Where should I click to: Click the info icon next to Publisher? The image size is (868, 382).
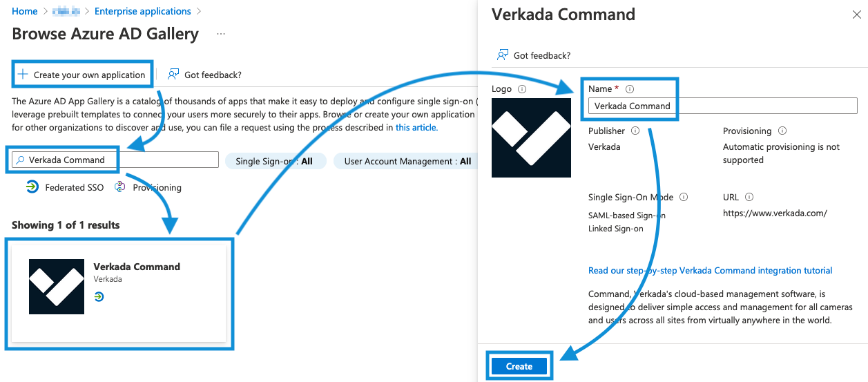pos(635,131)
